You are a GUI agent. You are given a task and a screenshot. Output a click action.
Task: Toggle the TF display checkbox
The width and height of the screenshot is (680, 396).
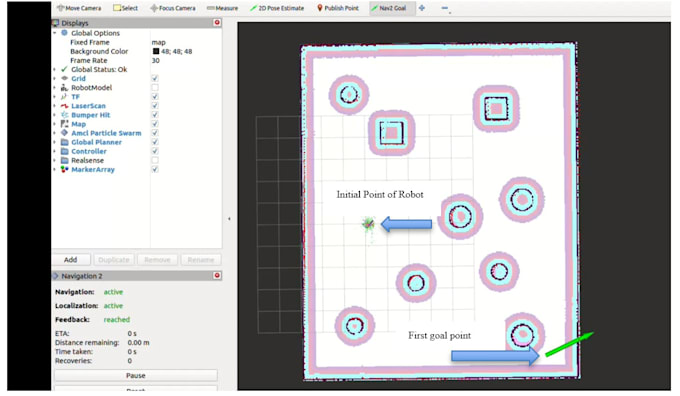[x=155, y=97]
